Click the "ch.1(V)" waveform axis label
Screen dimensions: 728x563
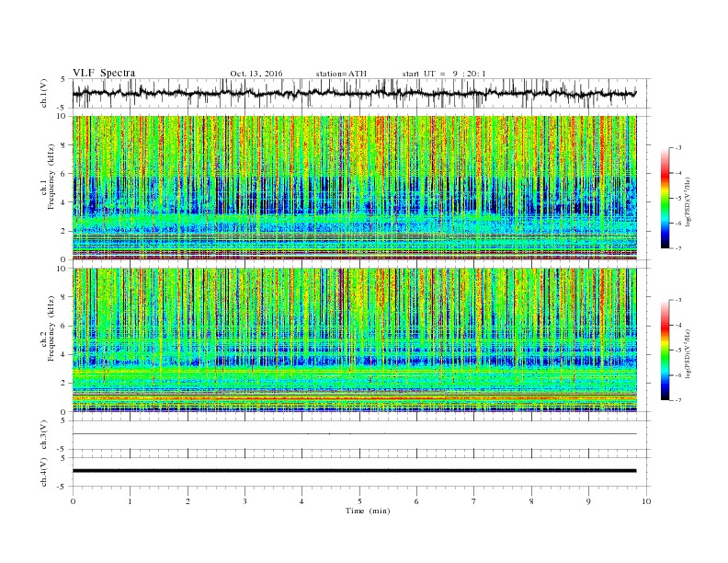click(x=44, y=95)
